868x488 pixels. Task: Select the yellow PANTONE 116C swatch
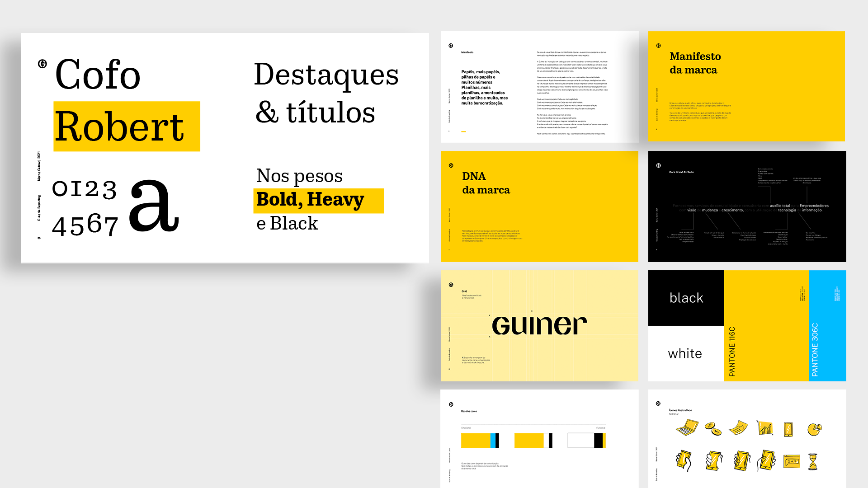pyautogui.click(x=766, y=326)
